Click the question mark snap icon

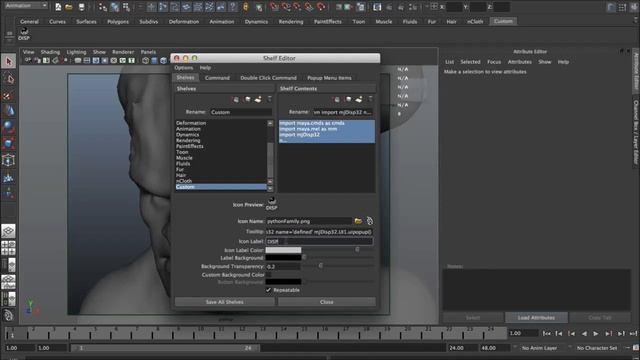[x=233, y=7]
